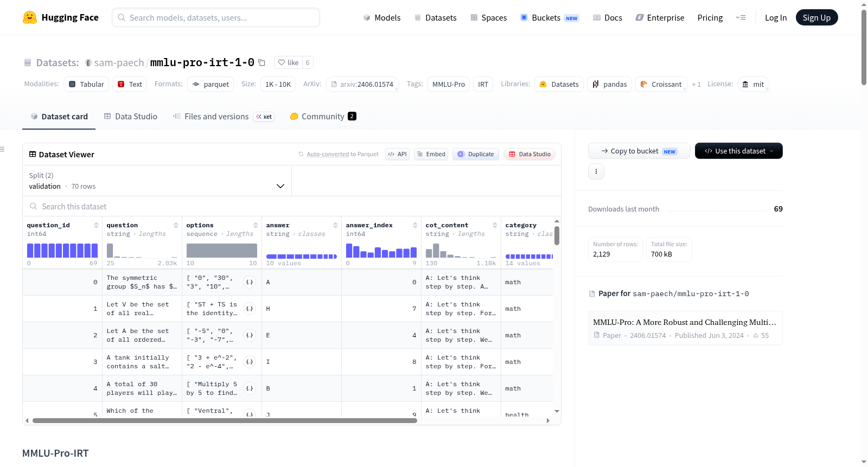Focus the main search models field
868x467 pixels.
click(216, 17)
